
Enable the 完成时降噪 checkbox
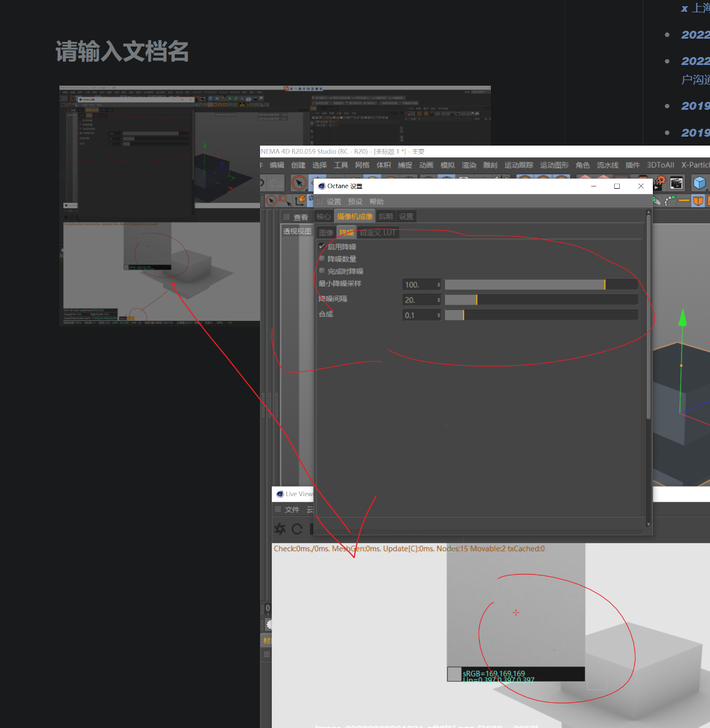(x=322, y=270)
